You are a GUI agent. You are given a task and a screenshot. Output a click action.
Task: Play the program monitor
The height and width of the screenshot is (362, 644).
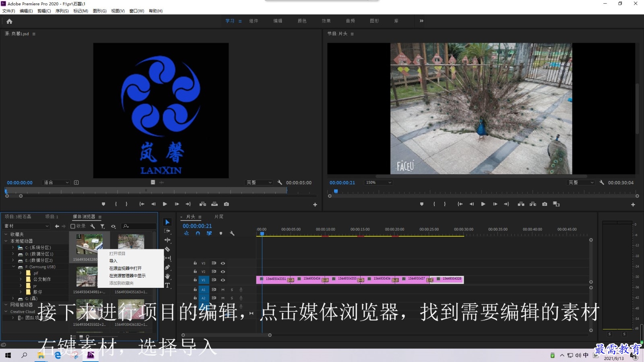tap(483, 204)
